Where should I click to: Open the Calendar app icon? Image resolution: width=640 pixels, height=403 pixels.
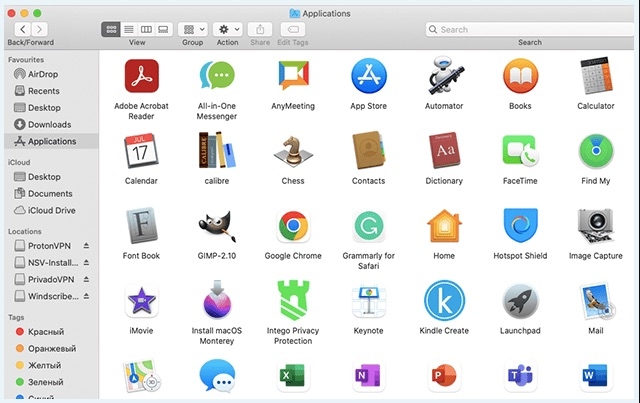tap(141, 151)
